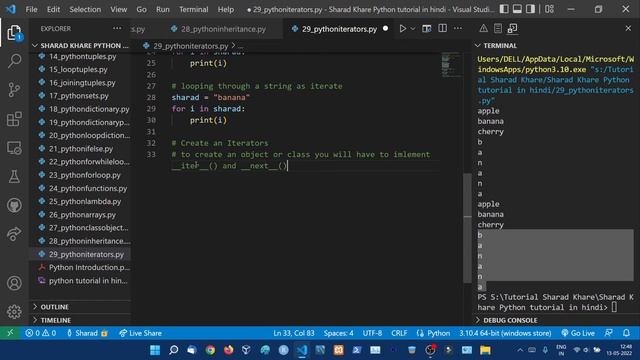Click feedback icon beside Go Live
Image resolution: width=640 pixels, height=360 pixels.
pos(609,333)
